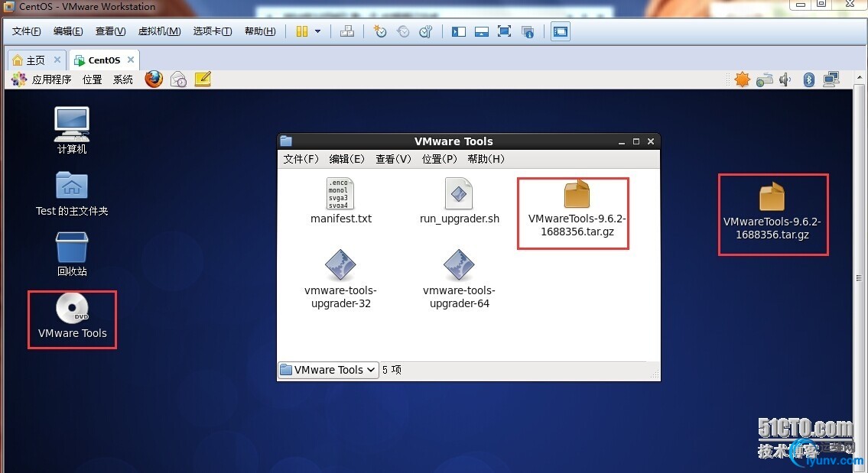
Task: Click the Bluetooth icon in the panel
Action: pos(809,79)
